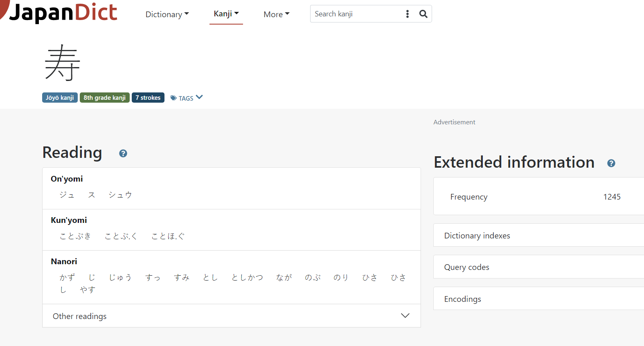Image resolution: width=644 pixels, height=346 pixels.
Task: Select nanori reading のぶ
Action: pyautogui.click(x=313, y=278)
